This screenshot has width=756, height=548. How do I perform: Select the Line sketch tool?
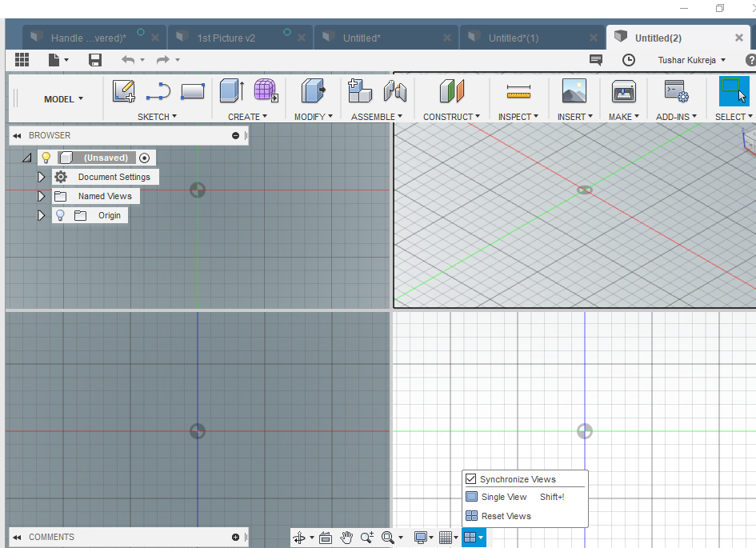click(x=158, y=91)
